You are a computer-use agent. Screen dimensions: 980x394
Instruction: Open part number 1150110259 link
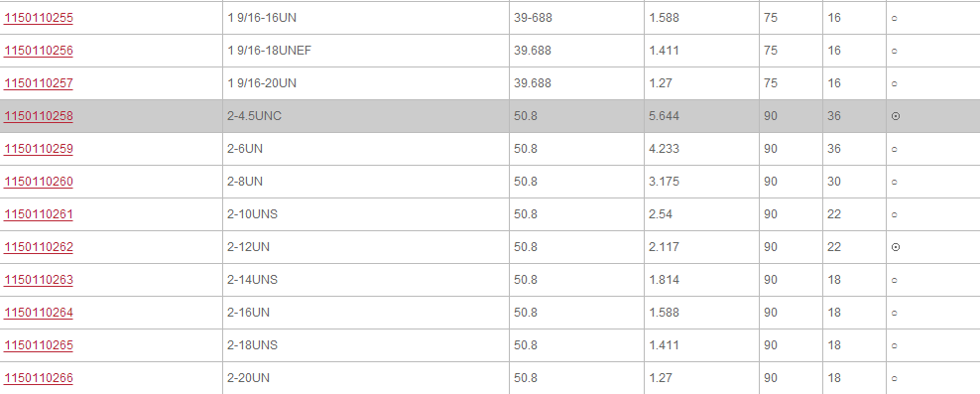point(39,149)
